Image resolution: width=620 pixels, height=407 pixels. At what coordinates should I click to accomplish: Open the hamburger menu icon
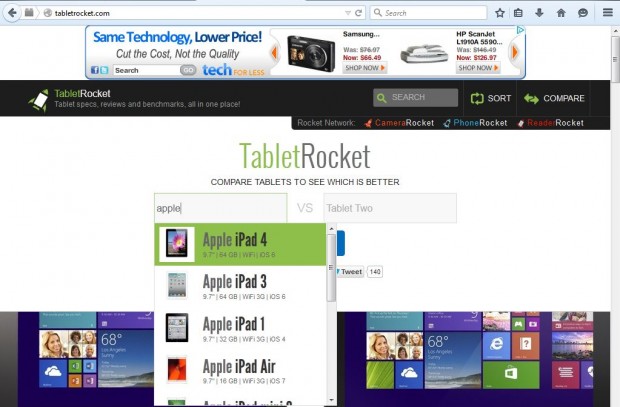click(x=608, y=13)
